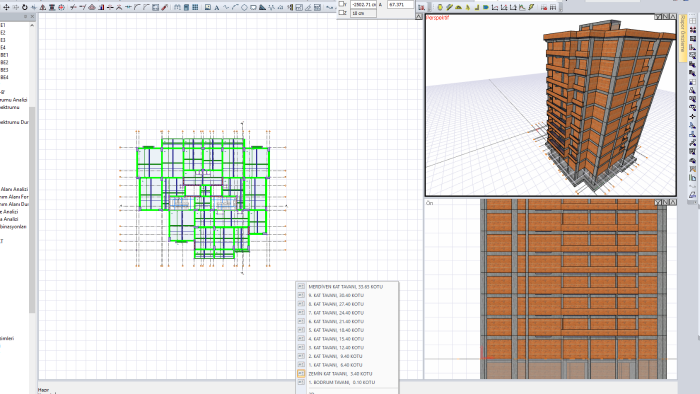Click the collapse arrow on the plan view corner
This screenshot has width=700, height=394.
[x=419, y=17]
